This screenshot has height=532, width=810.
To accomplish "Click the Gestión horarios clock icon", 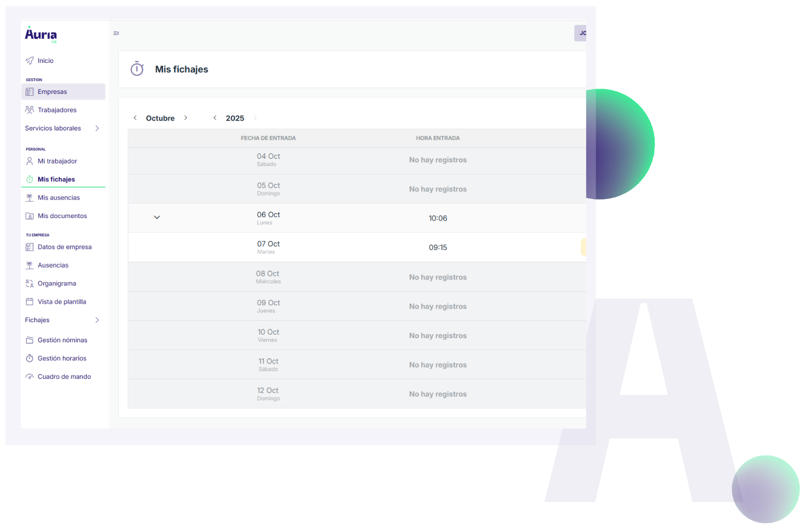I will click(x=29, y=358).
